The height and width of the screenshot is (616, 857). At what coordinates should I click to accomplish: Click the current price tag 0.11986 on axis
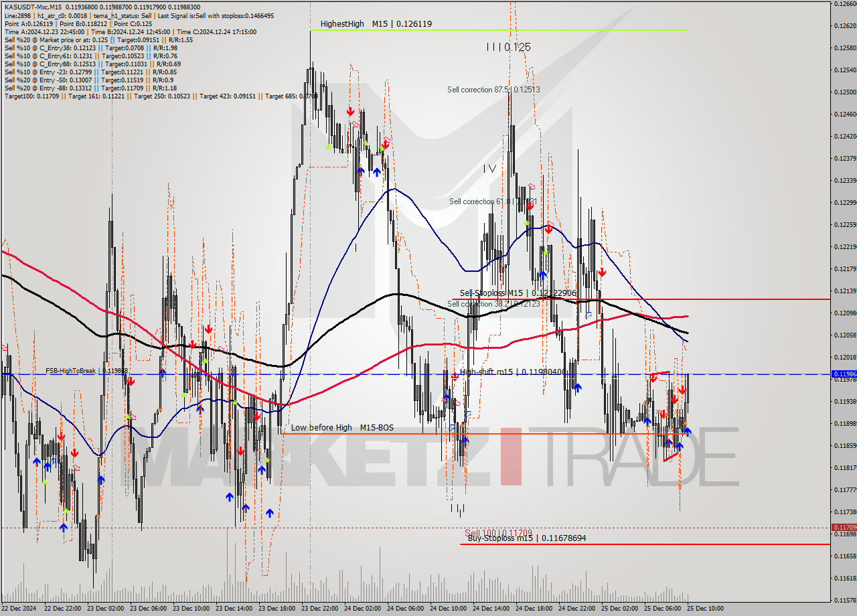click(x=844, y=374)
